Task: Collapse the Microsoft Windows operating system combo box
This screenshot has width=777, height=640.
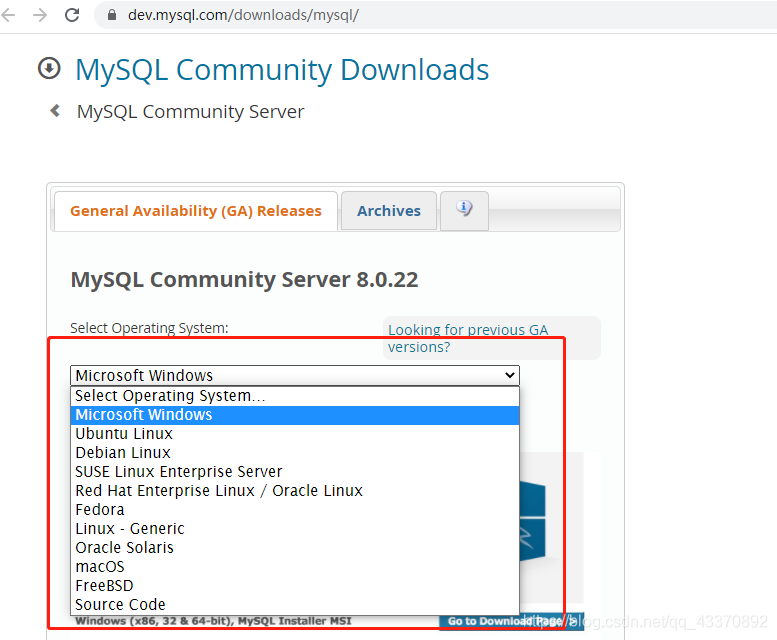Action: (x=295, y=375)
